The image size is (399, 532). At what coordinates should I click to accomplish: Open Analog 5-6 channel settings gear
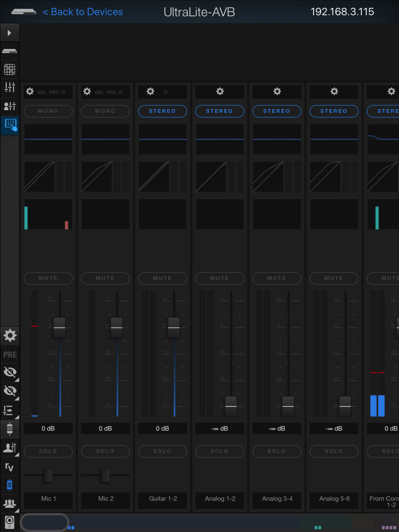334,91
